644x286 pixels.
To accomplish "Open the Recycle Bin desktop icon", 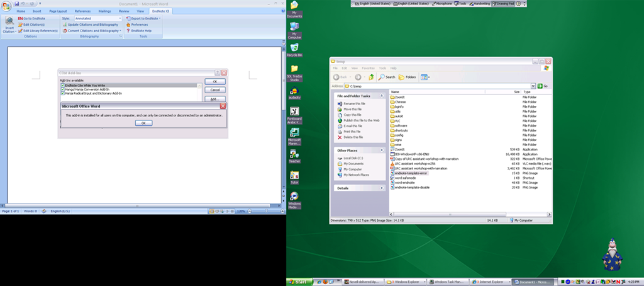I will click(x=294, y=48).
